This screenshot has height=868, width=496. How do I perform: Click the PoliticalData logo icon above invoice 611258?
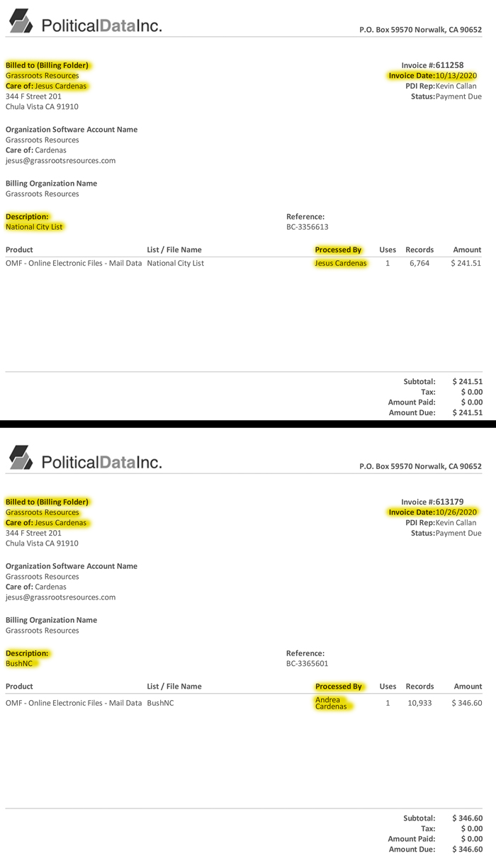coord(21,21)
